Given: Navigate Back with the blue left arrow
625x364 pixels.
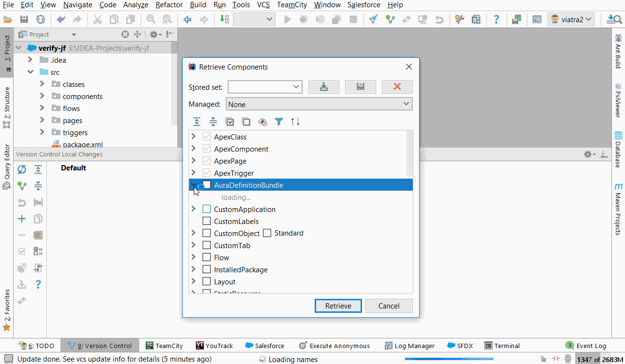Looking at the screenshot, I should [x=188, y=19].
